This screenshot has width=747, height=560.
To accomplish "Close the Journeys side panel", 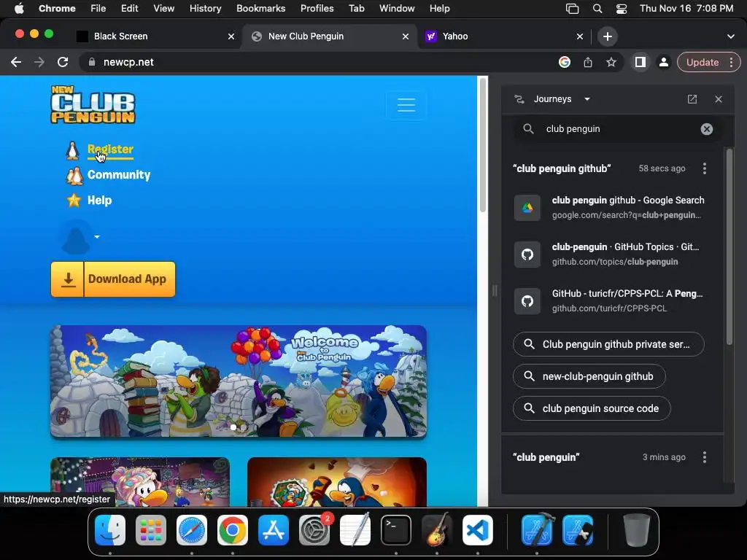I will (719, 99).
